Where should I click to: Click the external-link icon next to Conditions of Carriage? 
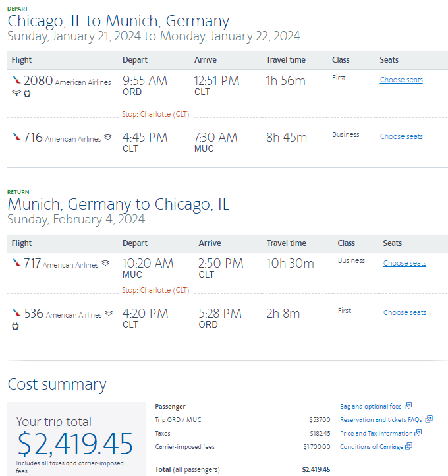click(408, 446)
